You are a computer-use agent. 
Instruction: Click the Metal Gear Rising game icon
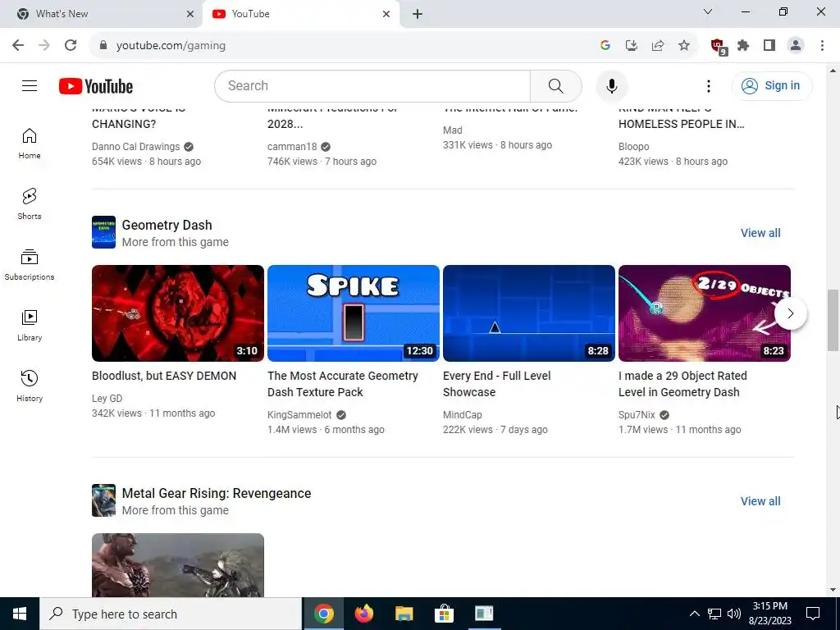pyautogui.click(x=103, y=500)
